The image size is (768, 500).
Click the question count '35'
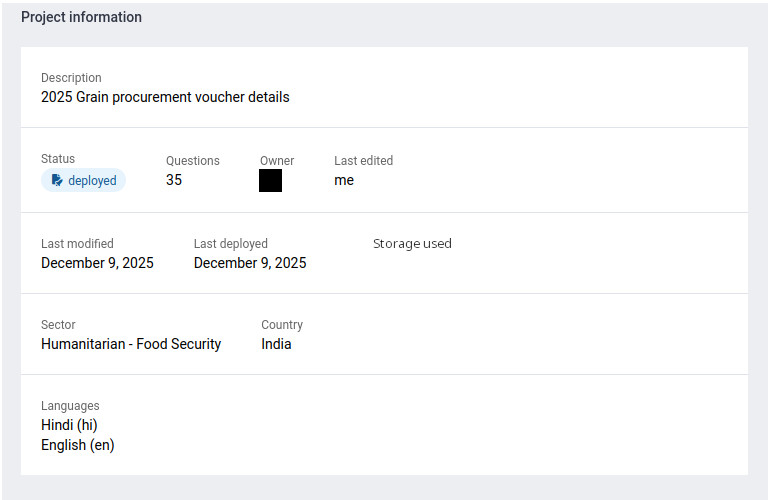pos(174,180)
